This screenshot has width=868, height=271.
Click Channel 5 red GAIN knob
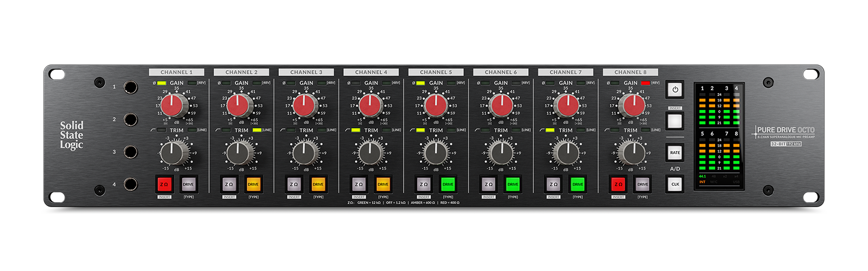coord(435,106)
